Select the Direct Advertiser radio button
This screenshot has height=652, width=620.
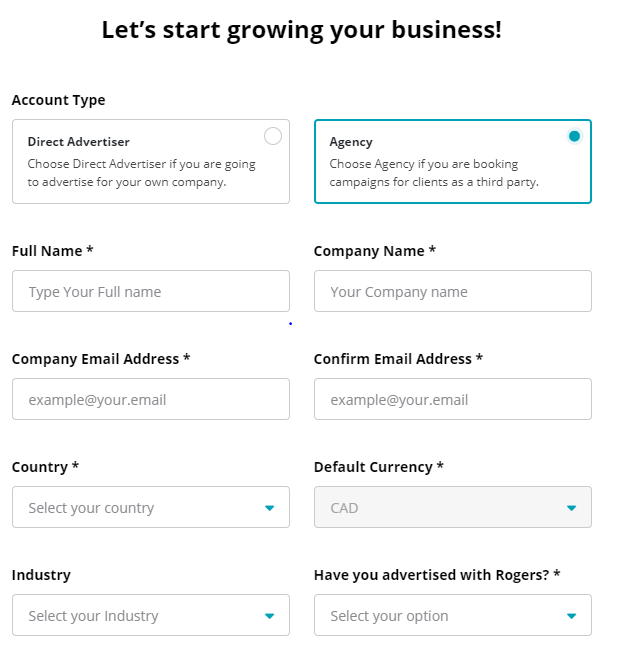pos(273,136)
